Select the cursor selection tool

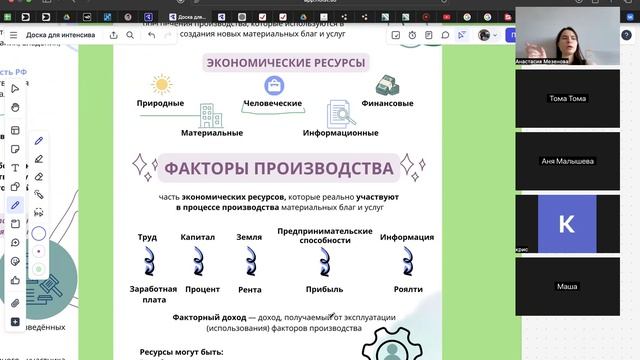[15, 89]
